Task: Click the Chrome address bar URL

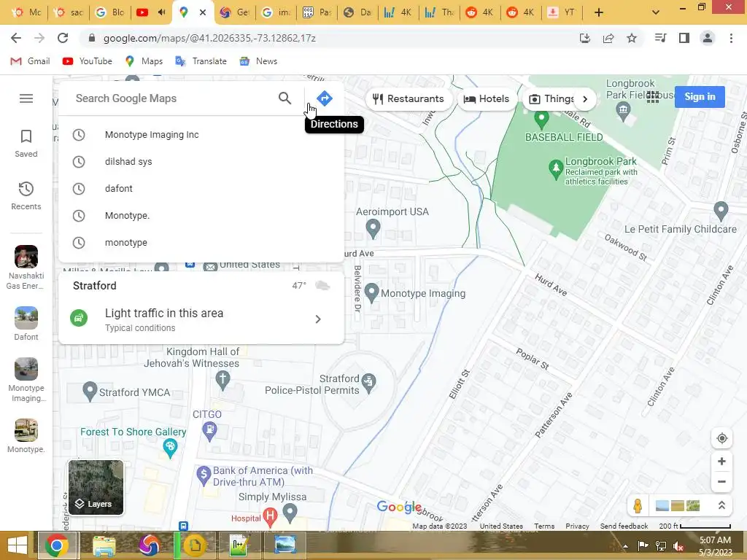Action: (x=209, y=38)
